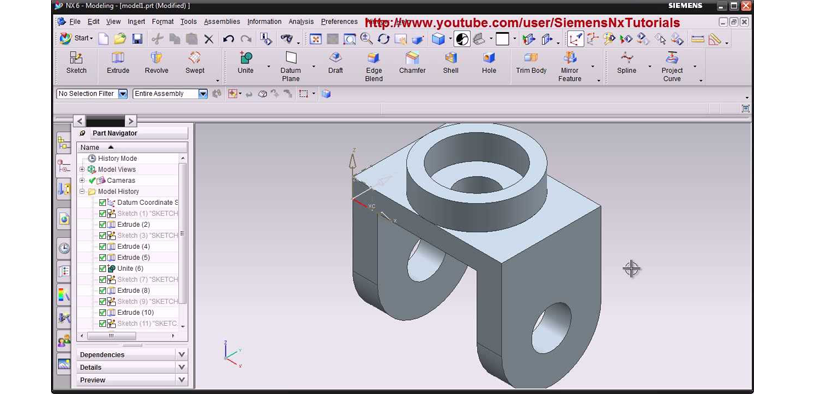Start the Extrude feature tool
Viewport: 823px width, 394px height.
(x=118, y=63)
